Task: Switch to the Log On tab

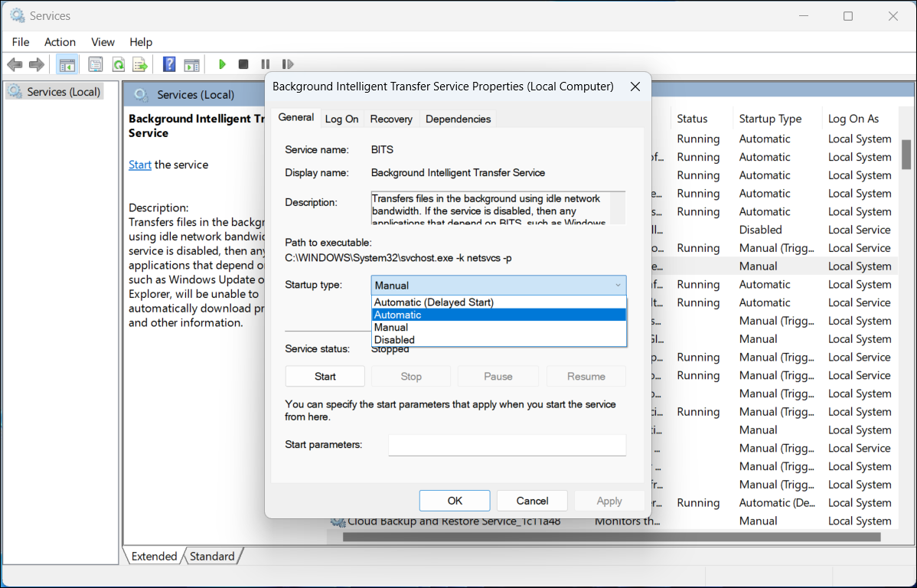Action: (x=341, y=119)
